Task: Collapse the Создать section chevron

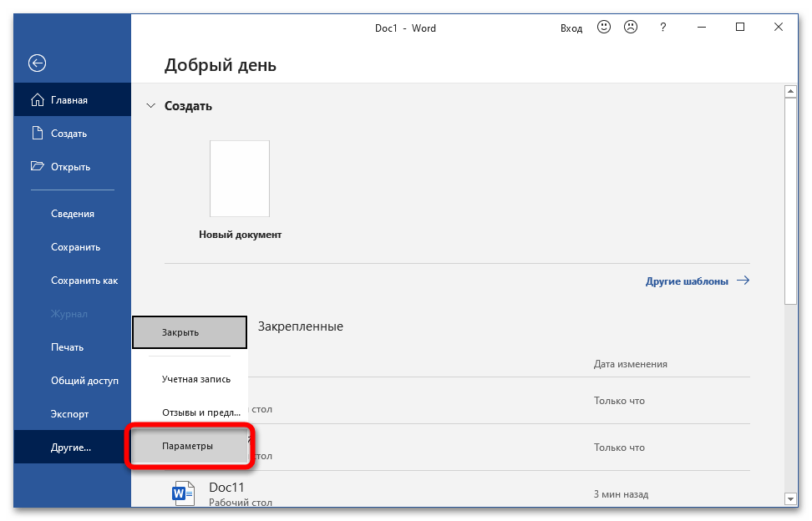Action: coord(151,106)
